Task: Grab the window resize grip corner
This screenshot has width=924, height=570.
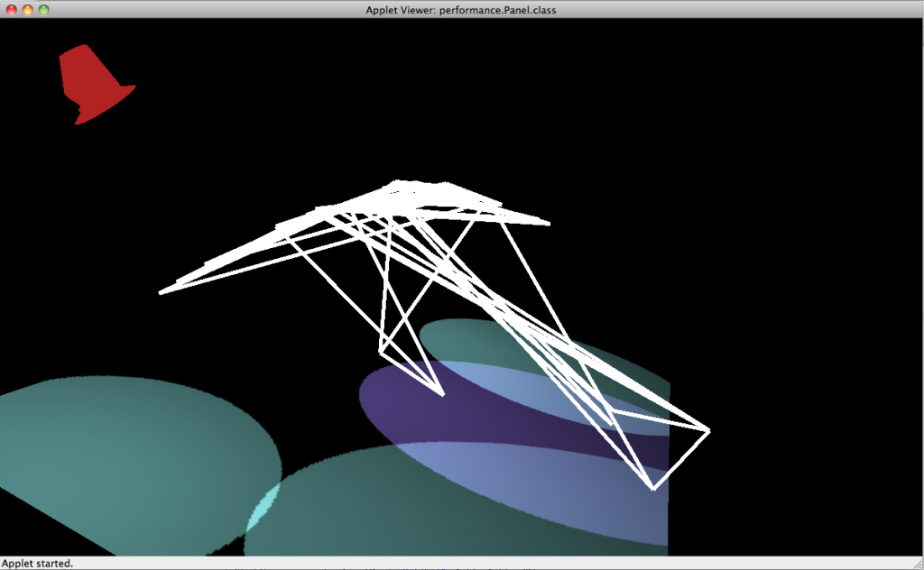Action: tap(915, 562)
